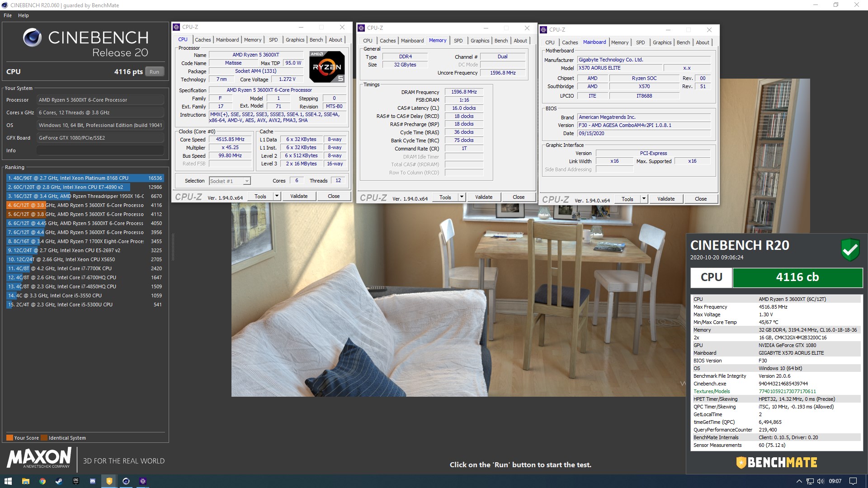Click the app icon of CPU-Z Memory window

pos(361,28)
